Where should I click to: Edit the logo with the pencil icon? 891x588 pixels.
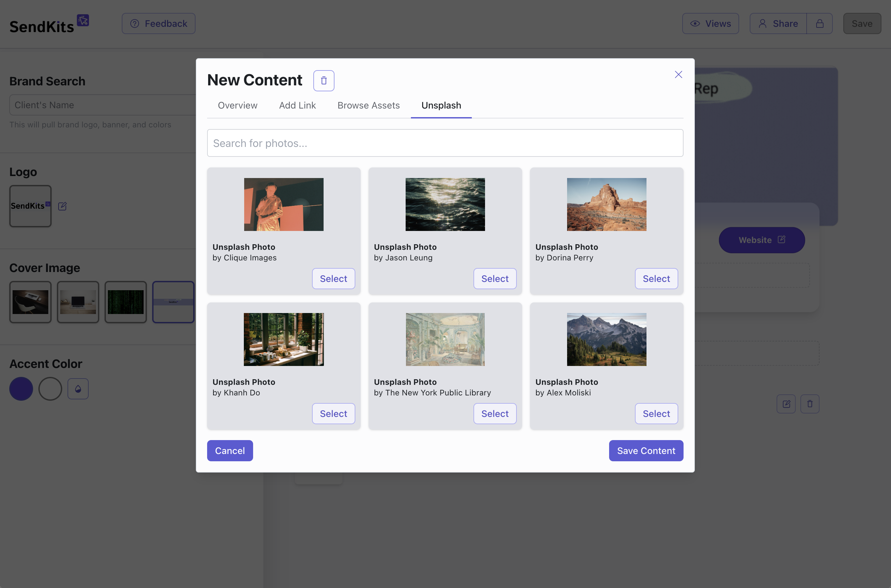[x=62, y=206]
